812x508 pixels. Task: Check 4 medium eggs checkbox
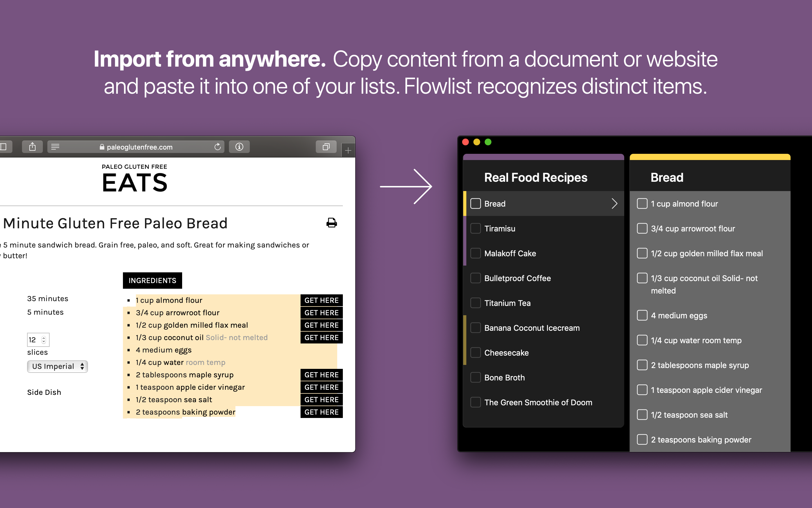[642, 316]
